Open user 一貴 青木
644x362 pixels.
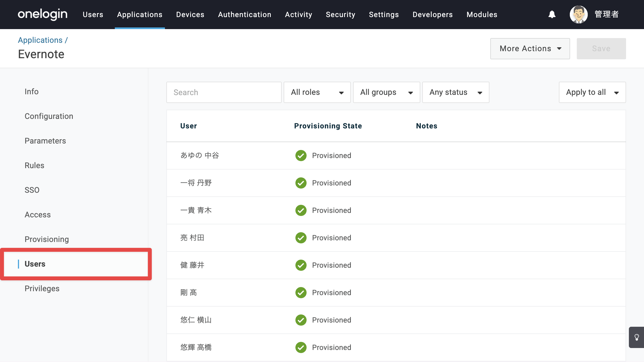coord(196,210)
